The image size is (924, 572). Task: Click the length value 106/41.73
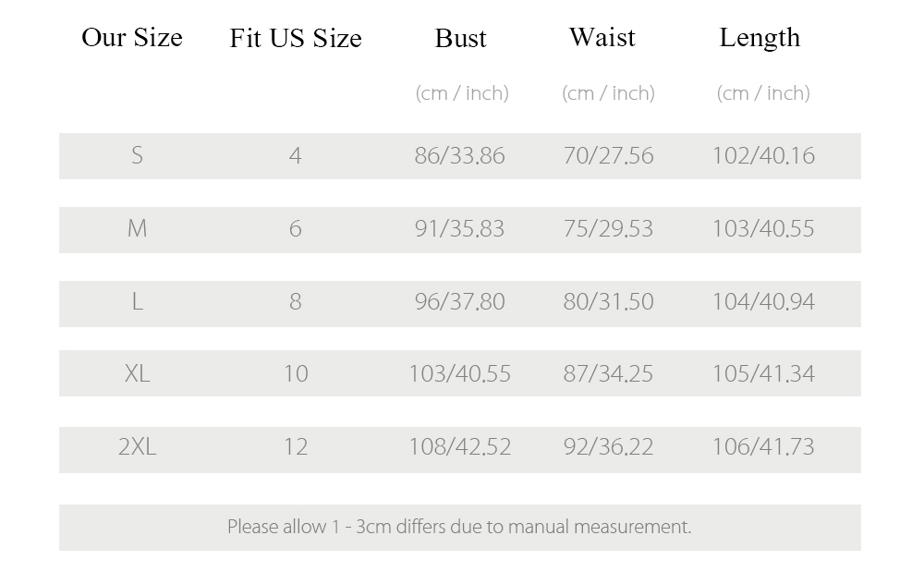(x=764, y=446)
